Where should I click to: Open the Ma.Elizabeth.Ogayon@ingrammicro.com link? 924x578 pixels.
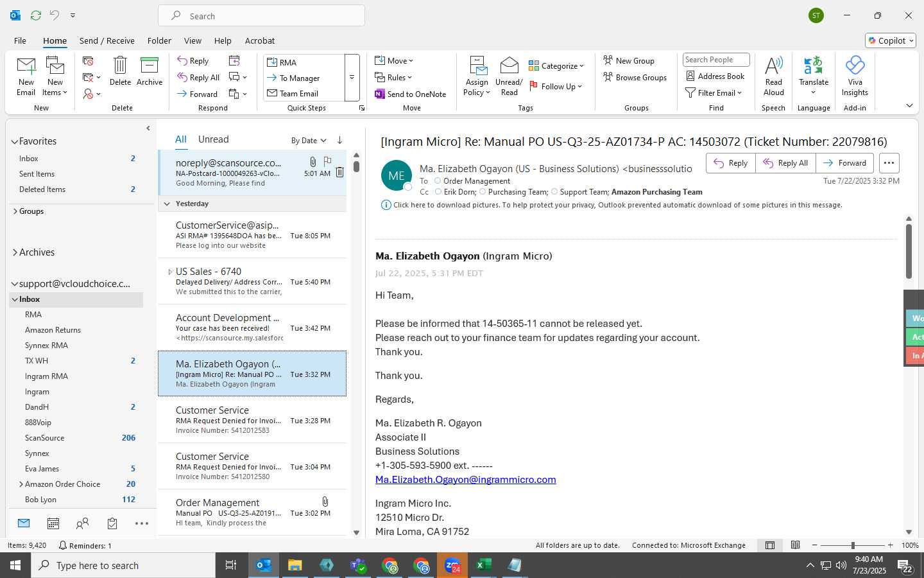point(466,480)
